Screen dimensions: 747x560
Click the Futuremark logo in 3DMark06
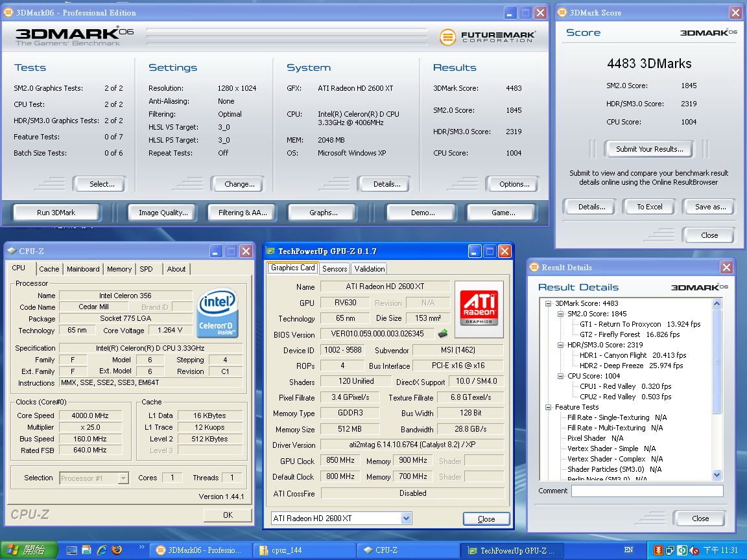click(487, 37)
